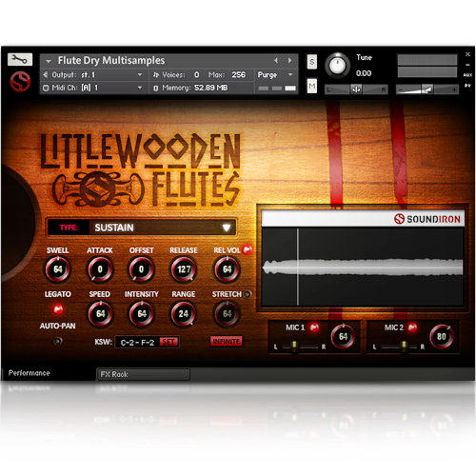Click the Stretch knob
476x476 pixels.
point(227,314)
